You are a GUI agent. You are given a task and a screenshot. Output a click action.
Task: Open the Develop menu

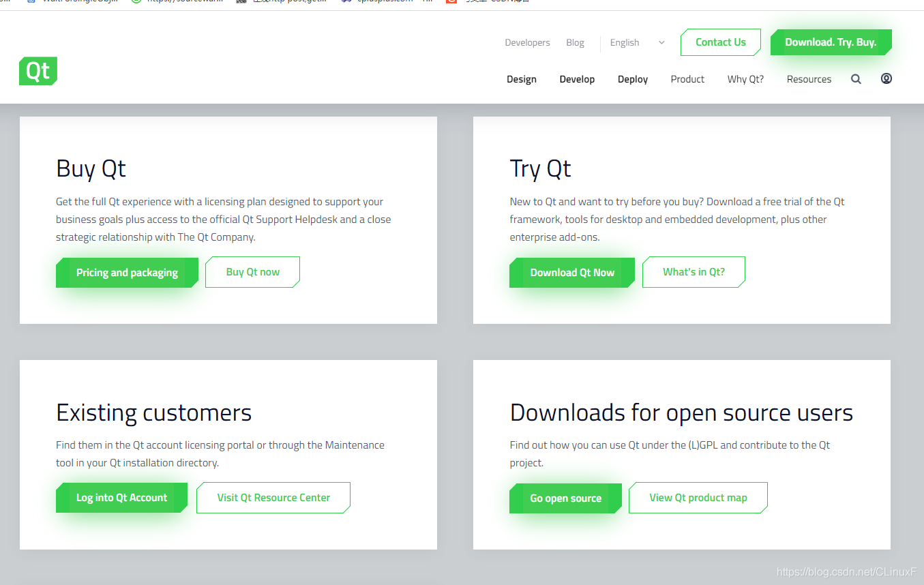(577, 79)
